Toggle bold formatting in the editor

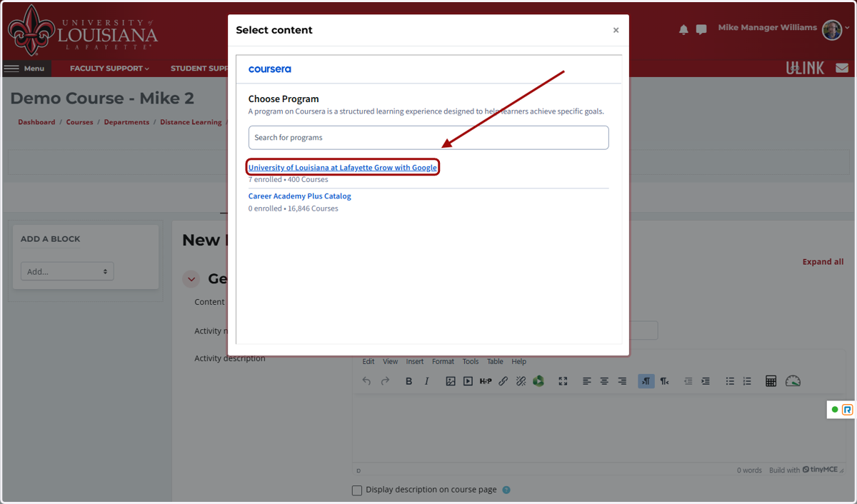(x=409, y=381)
